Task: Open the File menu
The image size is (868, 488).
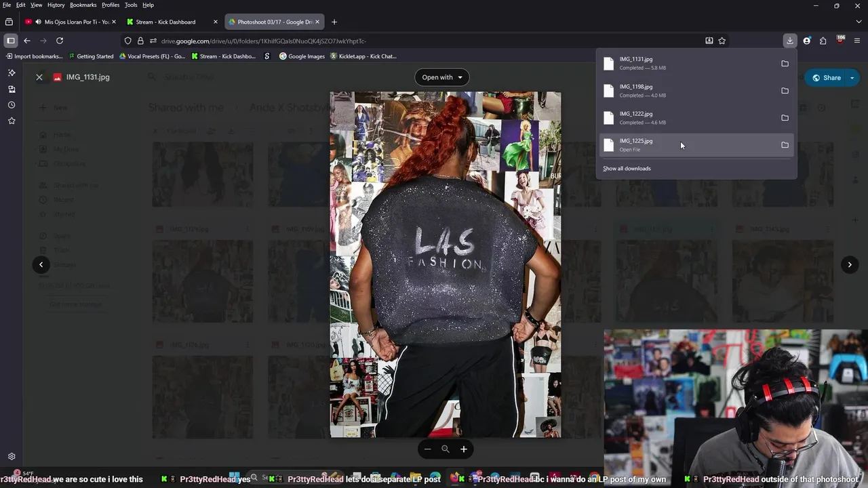Action: [7, 5]
